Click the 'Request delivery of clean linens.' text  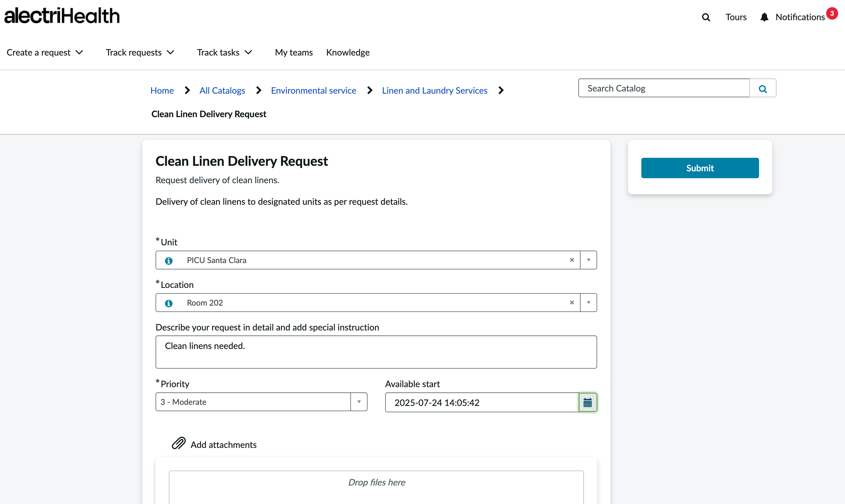217,180
